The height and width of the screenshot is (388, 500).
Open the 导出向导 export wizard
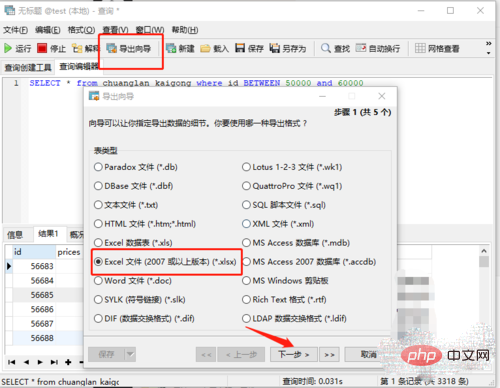pyautogui.click(x=129, y=49)
